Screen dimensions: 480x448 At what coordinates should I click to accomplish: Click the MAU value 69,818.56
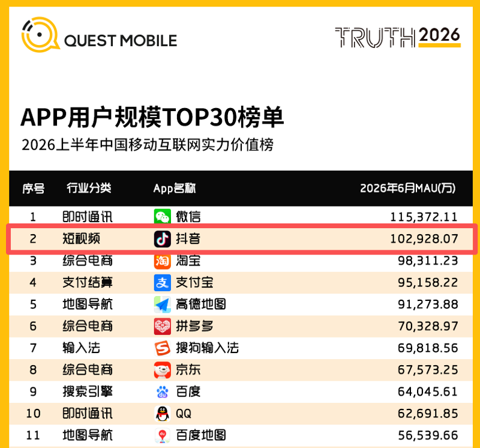pyautogui.click(x=428, y=348)
